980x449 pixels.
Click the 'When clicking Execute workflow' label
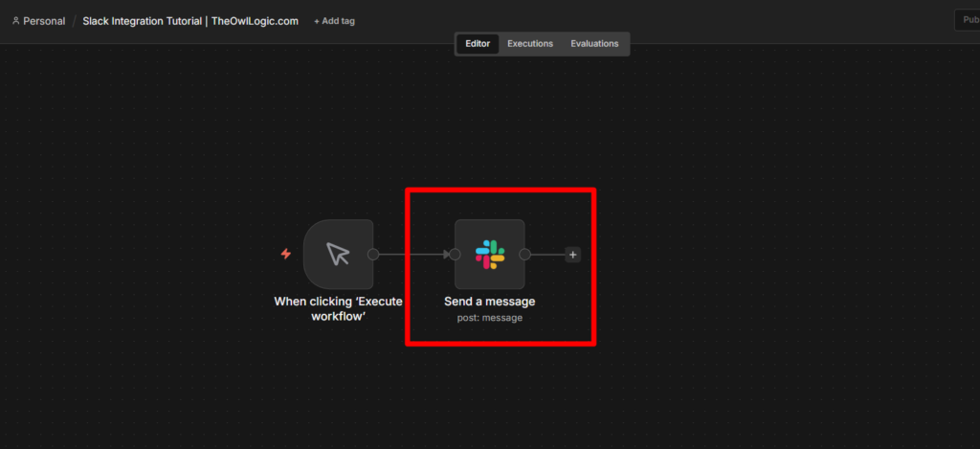(338, 308)
